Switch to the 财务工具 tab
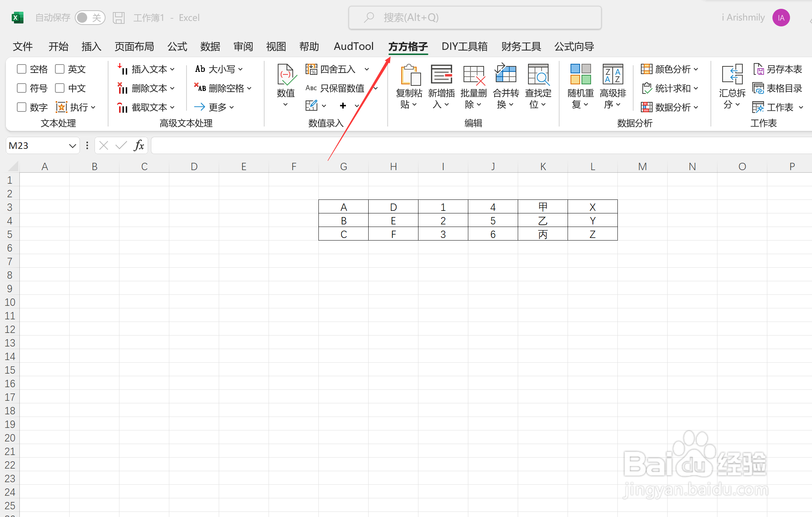 point(521,47)
